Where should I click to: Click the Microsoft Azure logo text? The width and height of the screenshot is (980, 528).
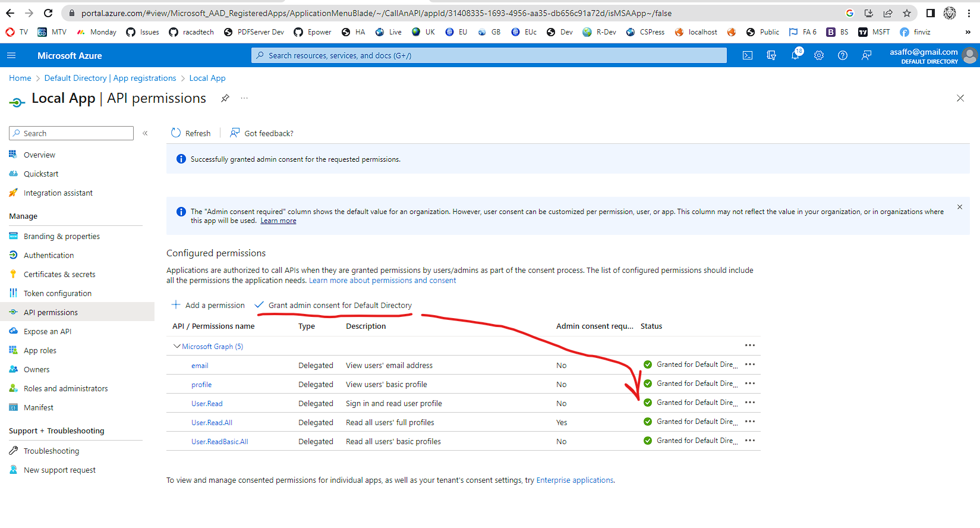[70, 55]
